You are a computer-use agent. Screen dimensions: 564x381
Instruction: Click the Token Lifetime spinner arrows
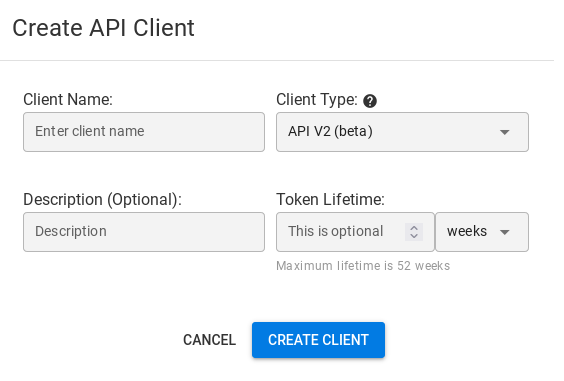(x=414, y=232)
